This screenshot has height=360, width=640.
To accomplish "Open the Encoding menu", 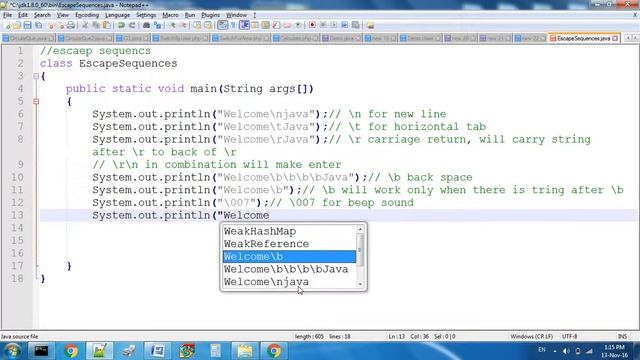I will (x=87, y=15).
